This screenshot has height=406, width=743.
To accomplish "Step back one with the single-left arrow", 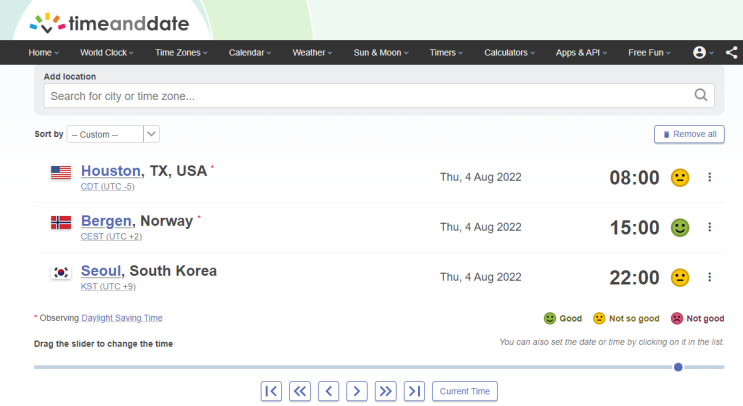I will pos(328,391).
